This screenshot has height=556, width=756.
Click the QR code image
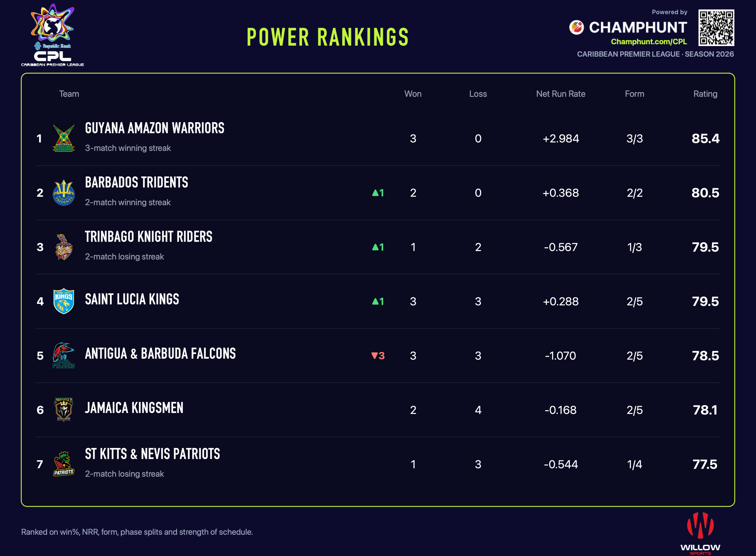(x=716, y=28)
